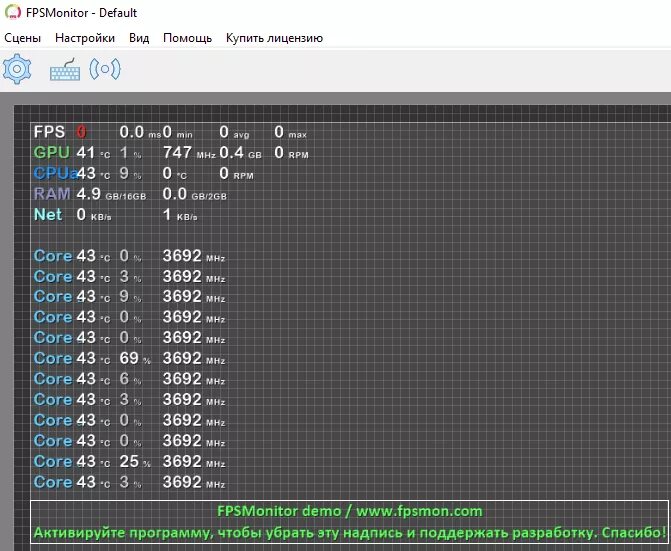Select the white FPS label in overlay

[49, 132]
